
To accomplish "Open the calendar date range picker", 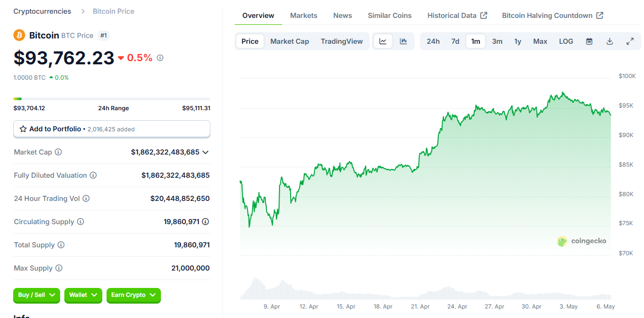I will 590,41.
